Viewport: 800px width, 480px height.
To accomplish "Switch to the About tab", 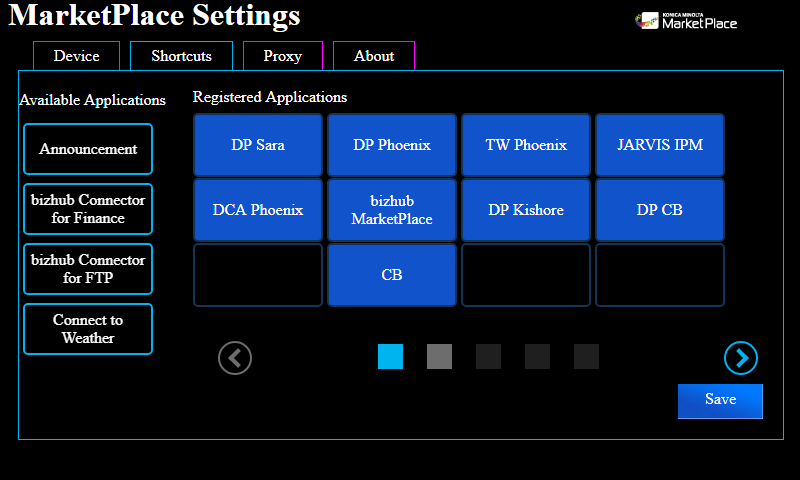I will 373,56.
